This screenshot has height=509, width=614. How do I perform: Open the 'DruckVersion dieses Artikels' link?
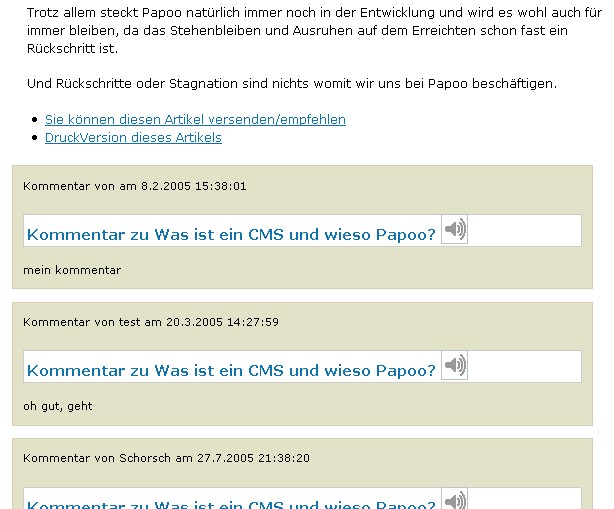[133, 137]
